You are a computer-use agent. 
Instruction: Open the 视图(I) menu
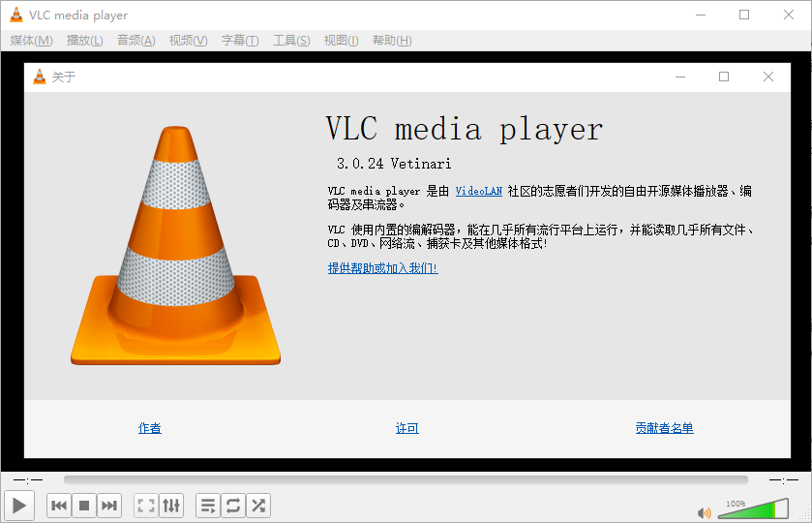tap(342, 41)
